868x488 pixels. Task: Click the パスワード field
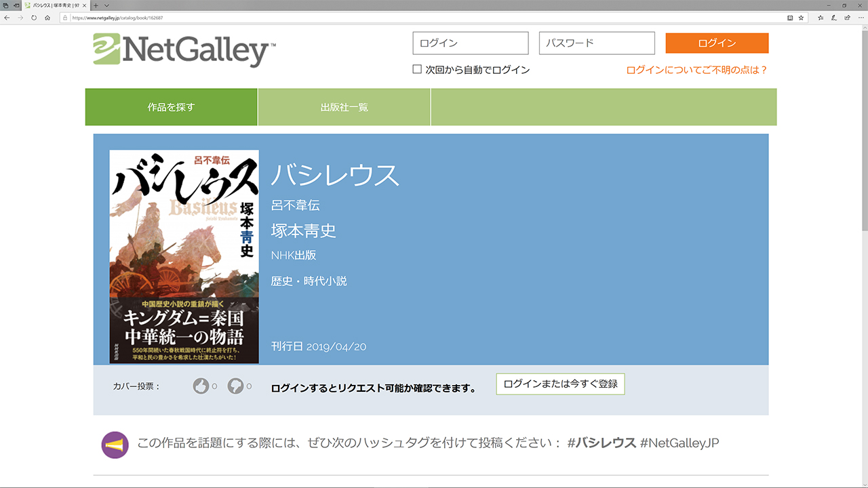tap(597, 43)
